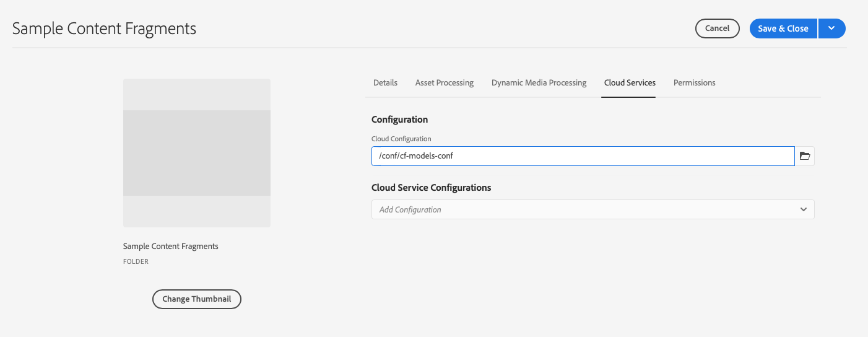868x337 pixels.
Task: Select the Cloud Services tab
Action: [x=629, y=82]
